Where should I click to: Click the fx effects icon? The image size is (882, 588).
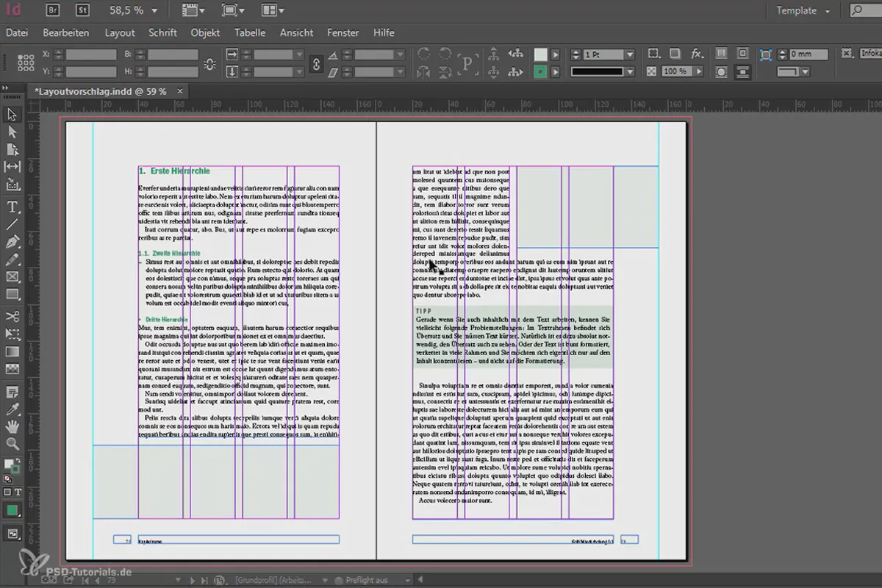pyautogui.click(x=696, y=54)
